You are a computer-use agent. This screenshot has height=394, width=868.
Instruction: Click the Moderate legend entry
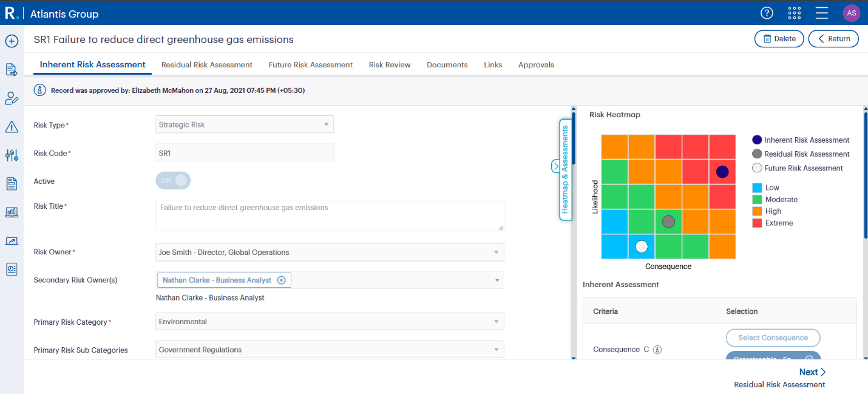point(775,199)
